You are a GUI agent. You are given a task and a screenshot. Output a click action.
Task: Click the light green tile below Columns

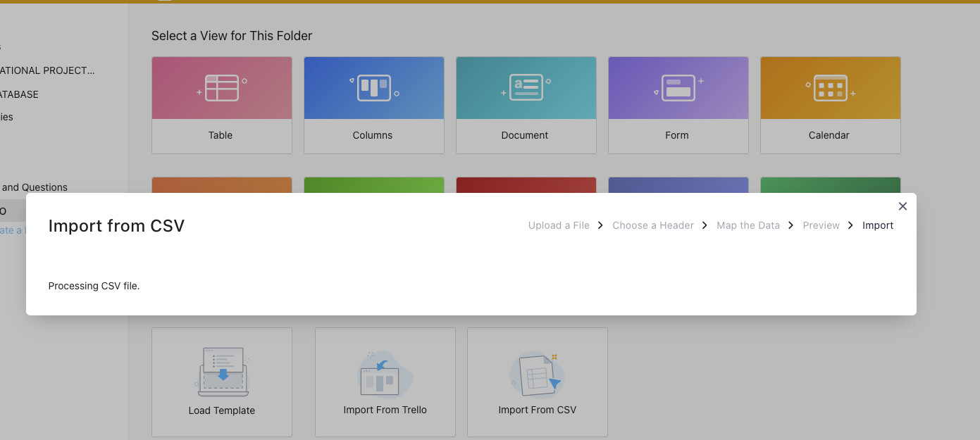[x=373, y=185]
